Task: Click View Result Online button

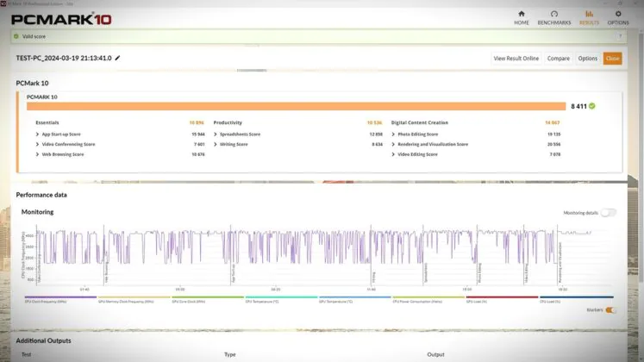Action: 516,59
